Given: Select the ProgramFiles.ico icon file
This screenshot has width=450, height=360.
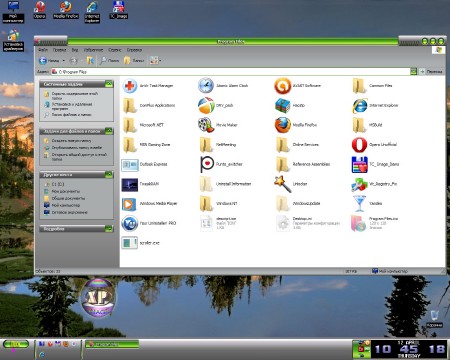Looking at the screenshot, I should coord(359,223).
